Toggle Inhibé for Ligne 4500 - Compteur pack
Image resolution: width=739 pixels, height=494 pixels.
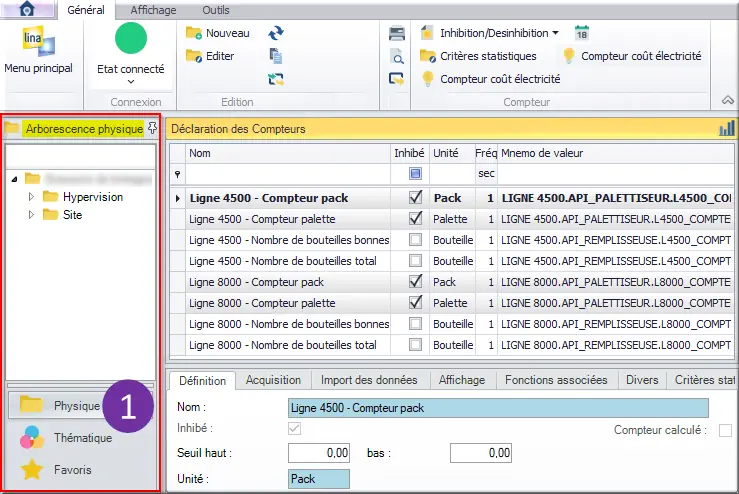coord(415,198)
